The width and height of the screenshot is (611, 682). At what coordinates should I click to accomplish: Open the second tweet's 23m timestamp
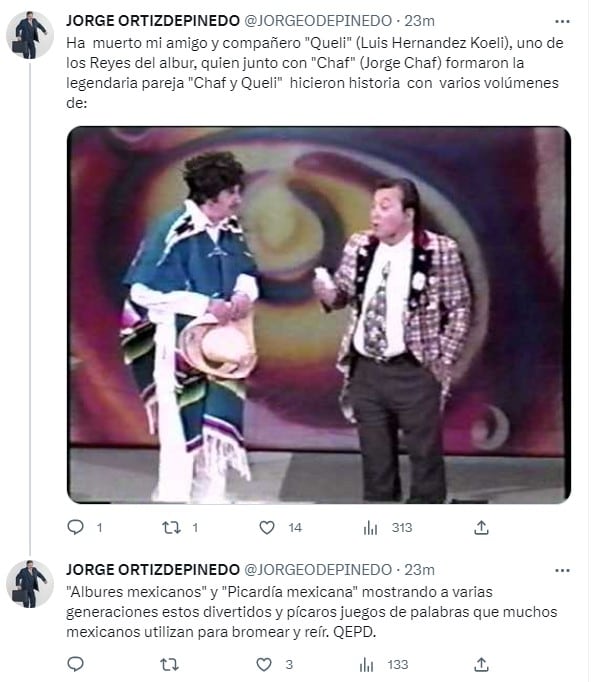[x=420, y=569]
